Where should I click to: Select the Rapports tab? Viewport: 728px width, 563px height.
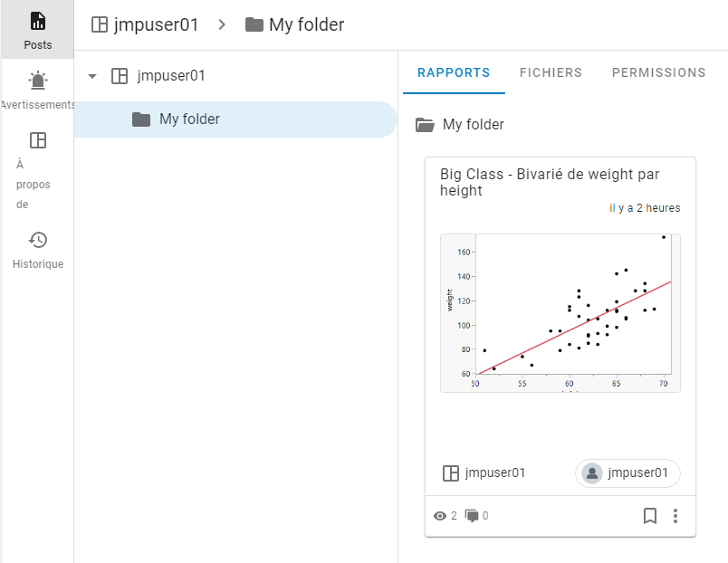454,72
